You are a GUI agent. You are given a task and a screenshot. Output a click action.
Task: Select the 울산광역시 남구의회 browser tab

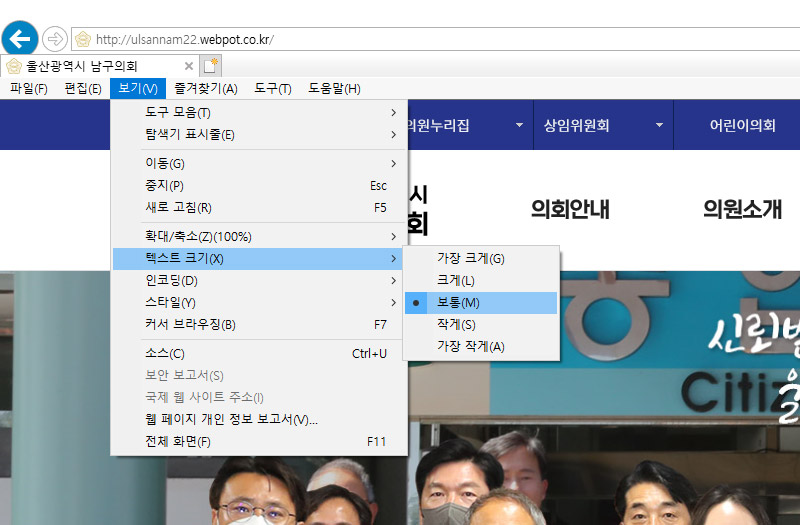[x=100, y=66]
